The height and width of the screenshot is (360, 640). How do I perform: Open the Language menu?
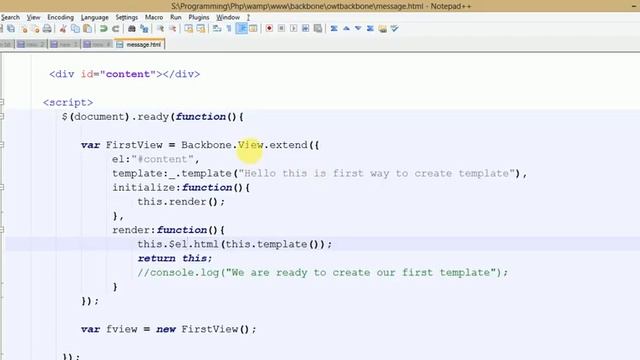[94, 17]
